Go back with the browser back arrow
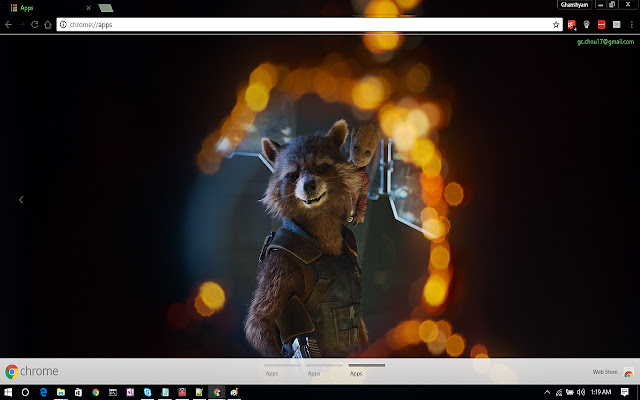640x400 pixels. 8,24
